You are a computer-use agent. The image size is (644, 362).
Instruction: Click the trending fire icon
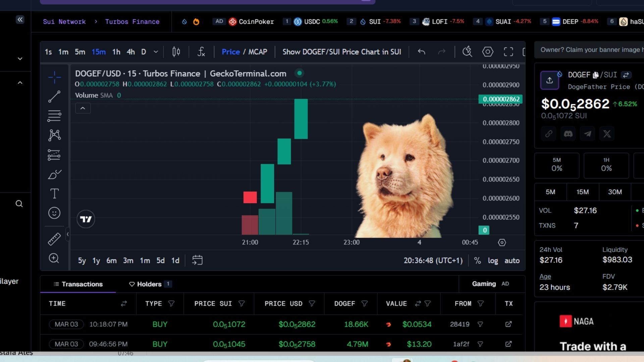point(196,21)
